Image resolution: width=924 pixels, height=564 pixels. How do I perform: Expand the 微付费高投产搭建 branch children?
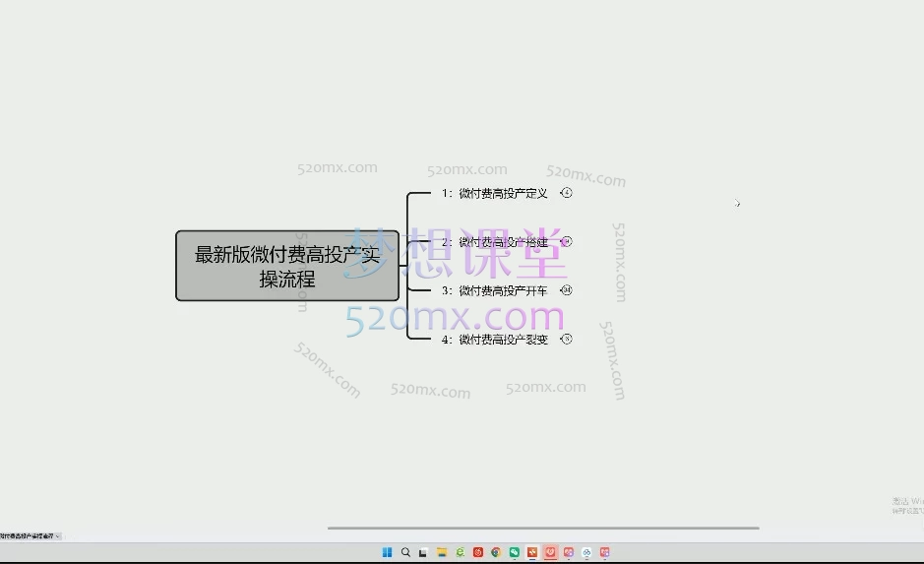pyautogui.click(x=566, y=241)
